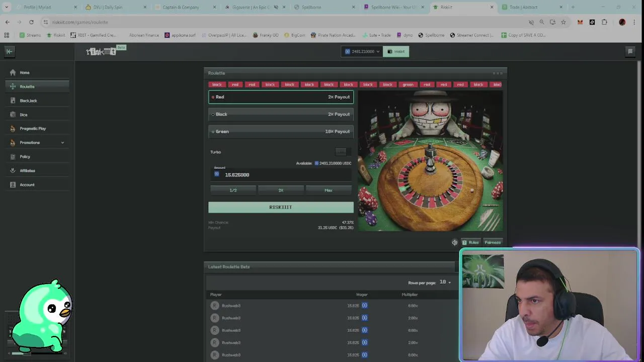This screenshot has width=644, height=362.
Task: Open the chat panel icon at top right
Action: [x=630, y=51]
